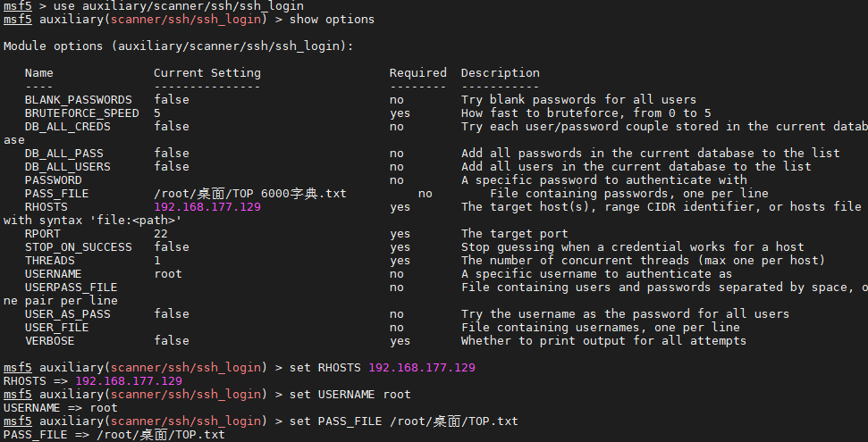
Task: Select the USERPASS_FILE option name
Action: pyautogui.click(x=71, y=288)
